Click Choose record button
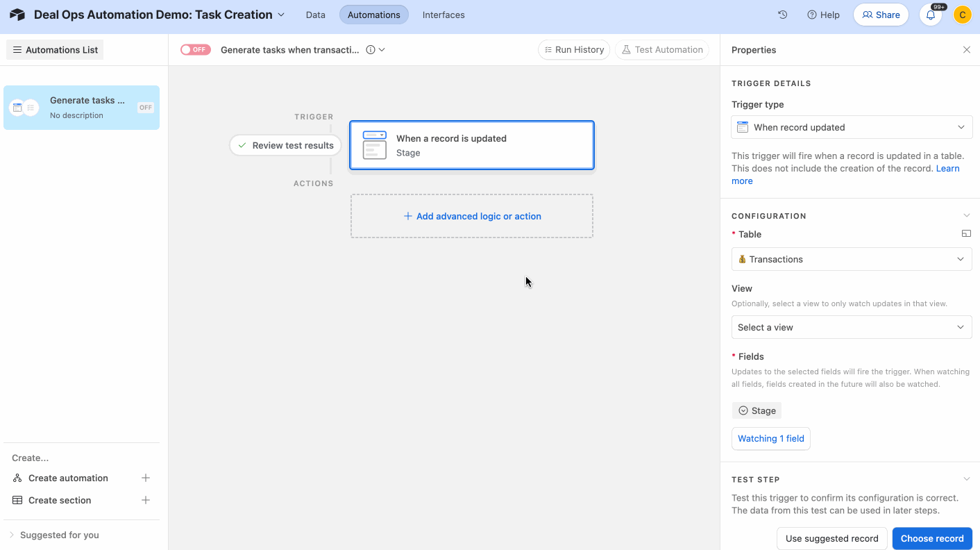This screenshot has height=550, width=980. pyautogui.click(x=932, y=538)
